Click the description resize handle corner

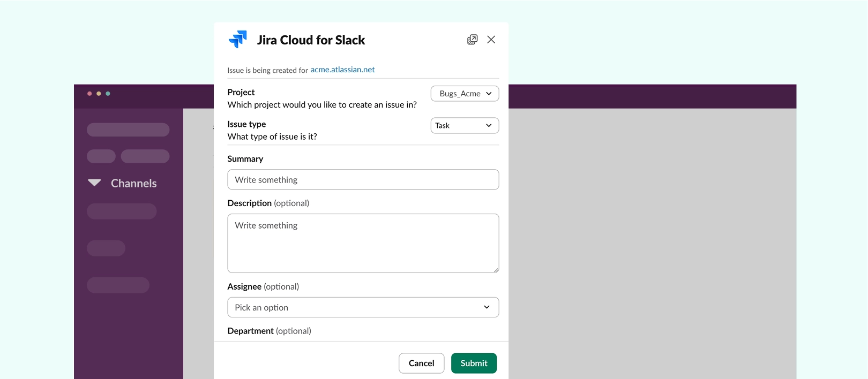496,270
